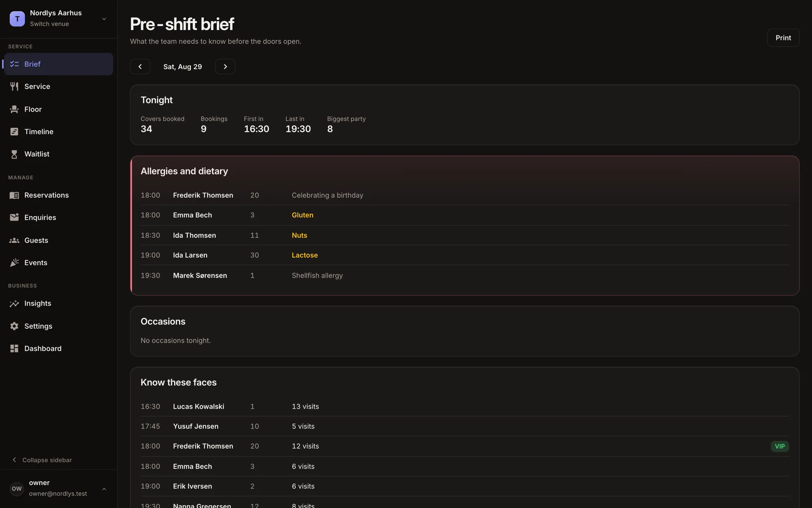
Task: Select Yusuf Jensen in Know these faces
Action: [196, 426]
